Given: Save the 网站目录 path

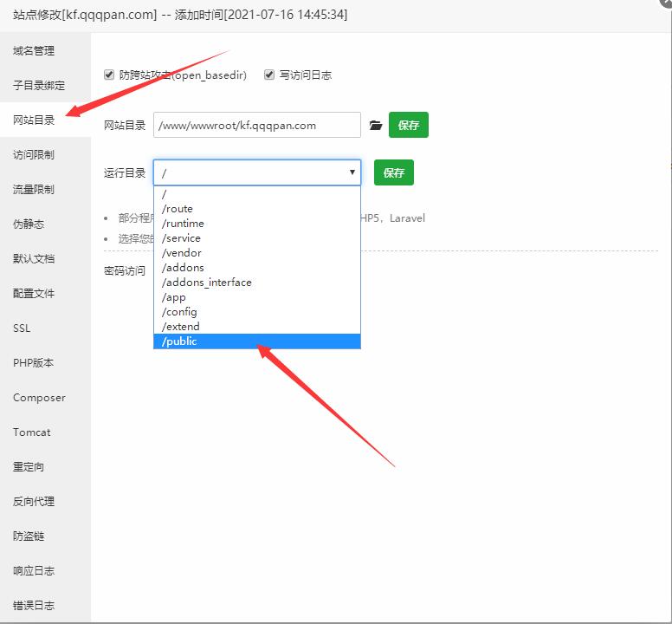Looking at the screenshot, I should pyautogui.click(x=408, y=126).
